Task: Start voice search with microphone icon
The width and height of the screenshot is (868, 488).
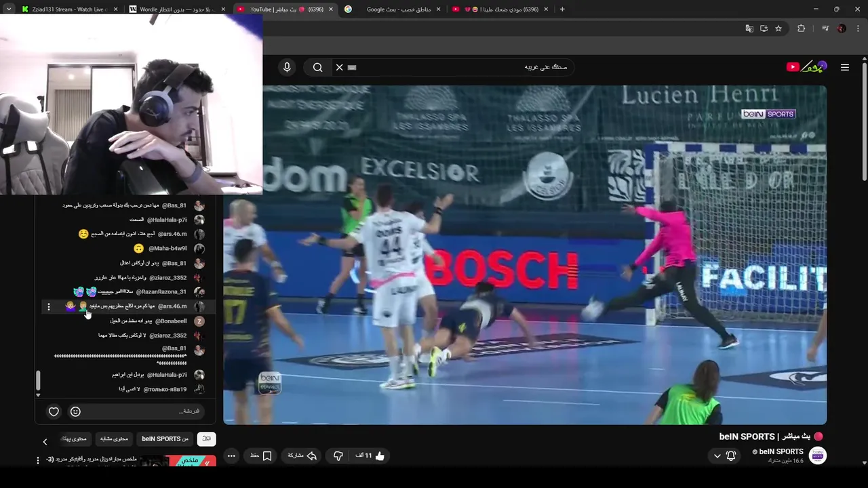Action: pyautogui.click(x=287, y=67)
